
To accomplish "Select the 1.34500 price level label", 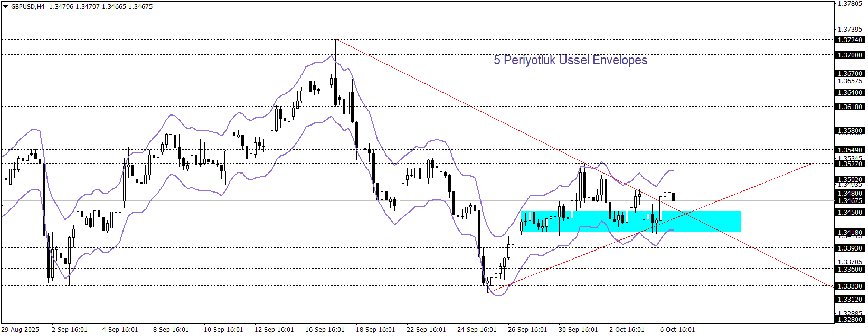I will point(850,213).
